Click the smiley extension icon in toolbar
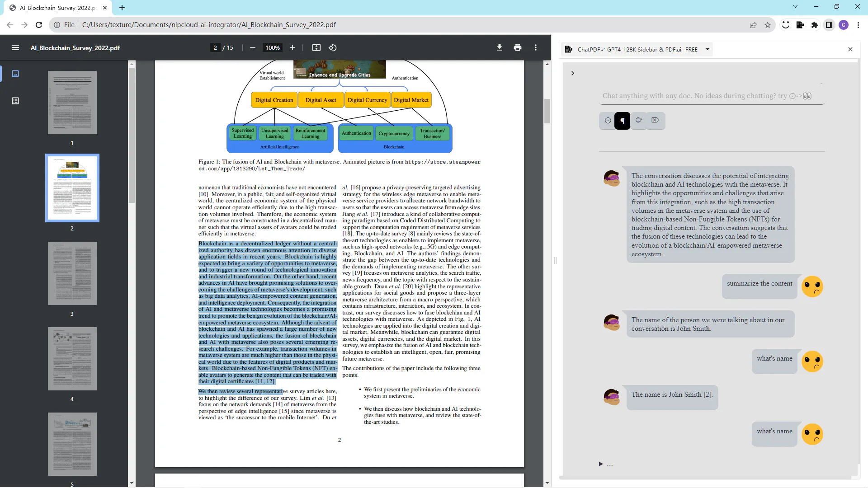The height and width of the screenshot is (488, 868). click(786, 25)
